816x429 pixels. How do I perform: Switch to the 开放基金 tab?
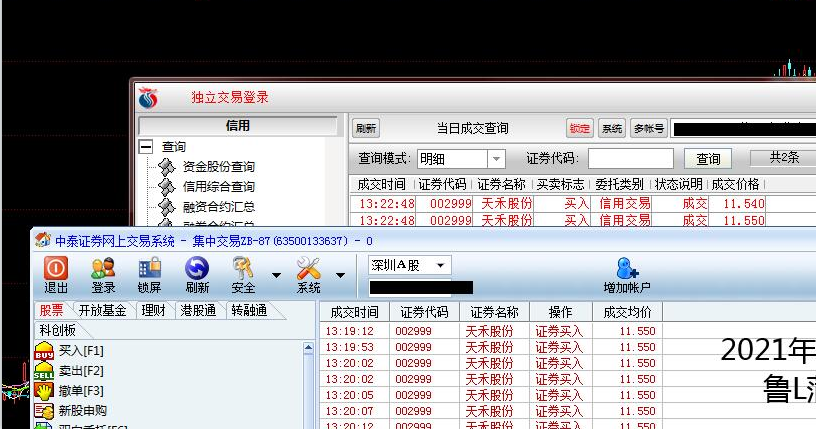(103, 310)
